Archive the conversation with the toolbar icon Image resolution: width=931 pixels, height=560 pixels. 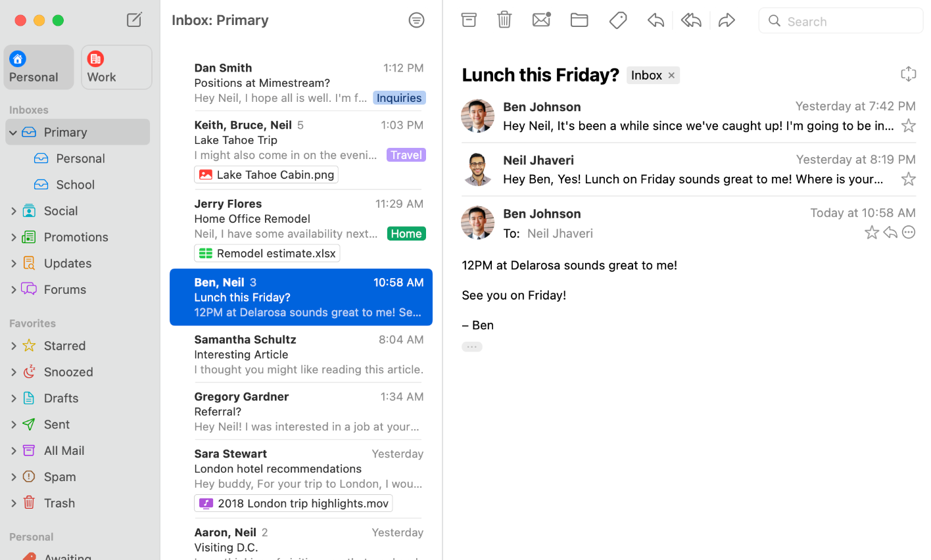coord(469,20)
